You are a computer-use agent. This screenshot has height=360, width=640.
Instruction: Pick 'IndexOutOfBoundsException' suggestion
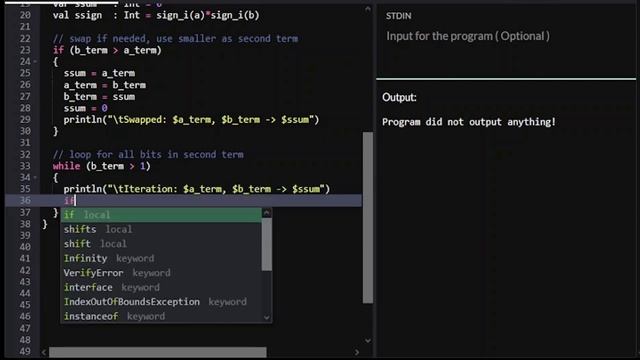coord(161,302)
